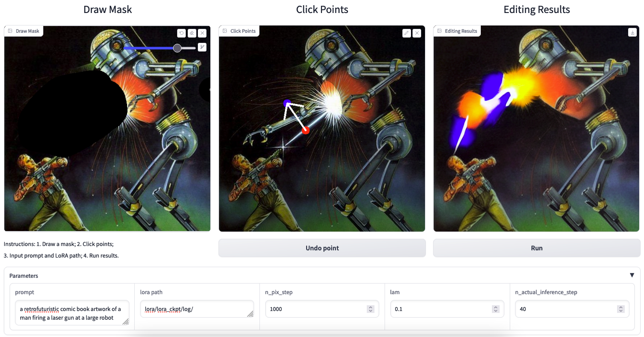Collapse the Parameters section arrow

tap(632, 275)
